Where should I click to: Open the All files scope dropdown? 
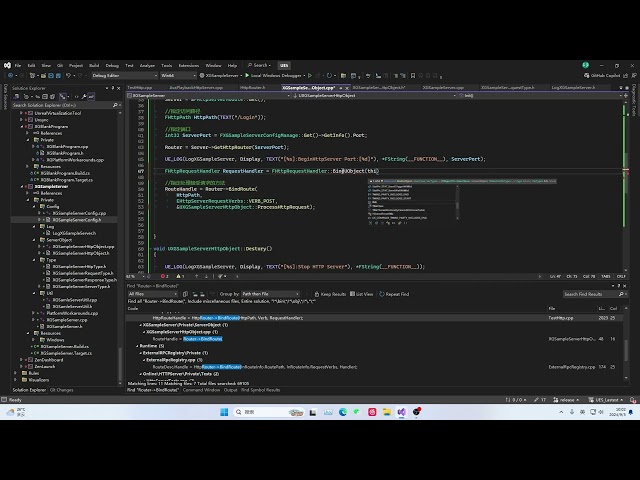153,294
